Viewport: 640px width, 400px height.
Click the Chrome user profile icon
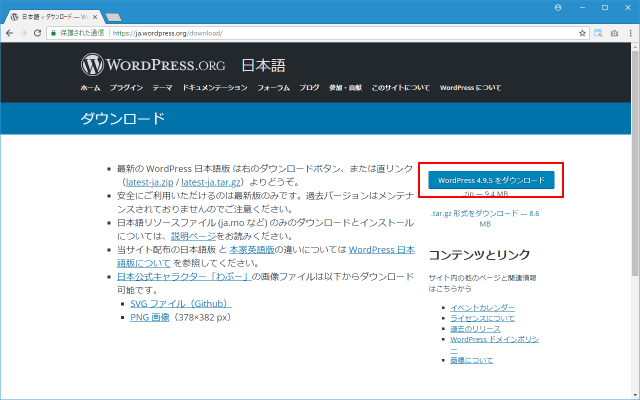(x=558, y=7)
